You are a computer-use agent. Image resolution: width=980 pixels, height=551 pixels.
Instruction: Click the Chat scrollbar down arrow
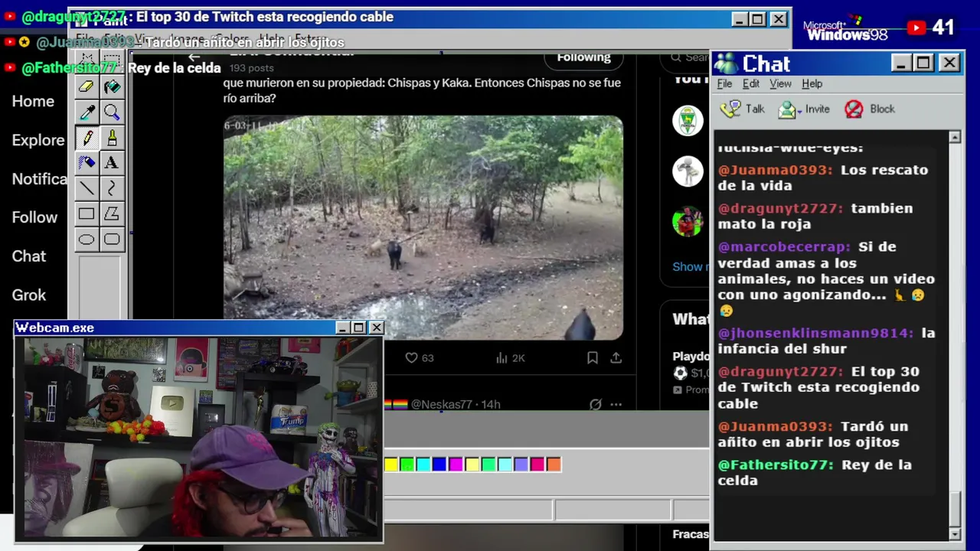[x=955, y=533]
